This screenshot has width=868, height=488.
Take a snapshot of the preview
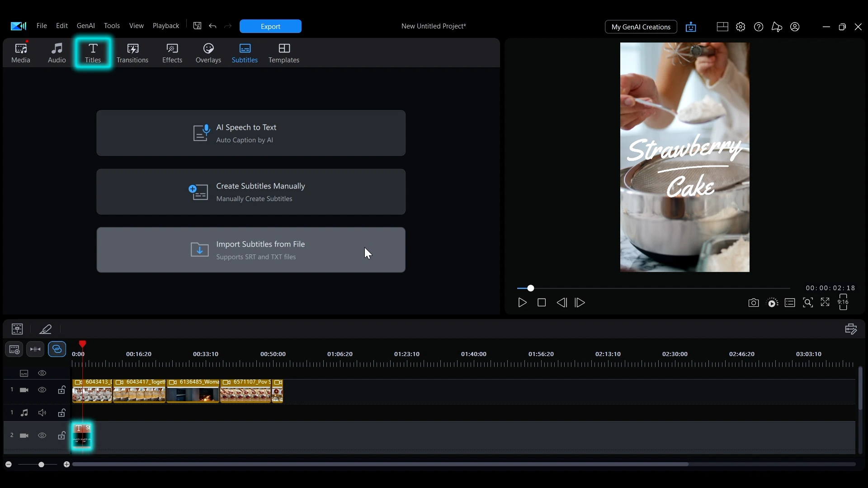[x=753, y=303]
